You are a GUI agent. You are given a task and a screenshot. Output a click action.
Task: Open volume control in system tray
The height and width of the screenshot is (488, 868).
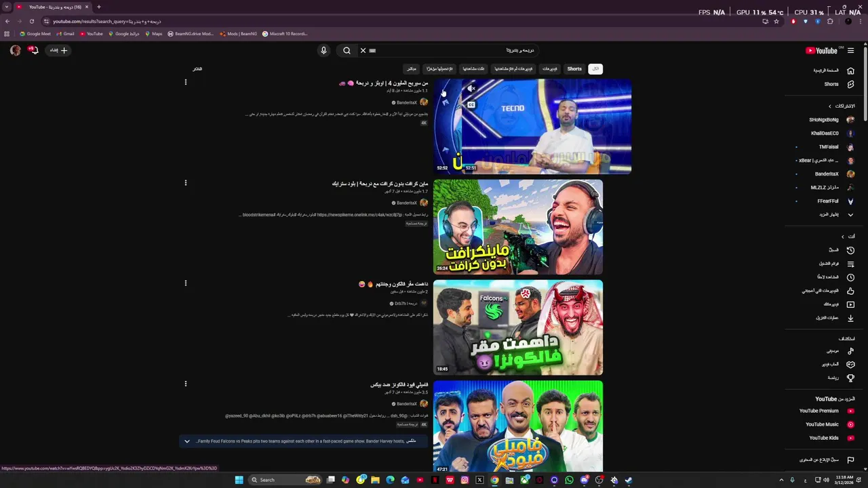click(x=826, y=480)
